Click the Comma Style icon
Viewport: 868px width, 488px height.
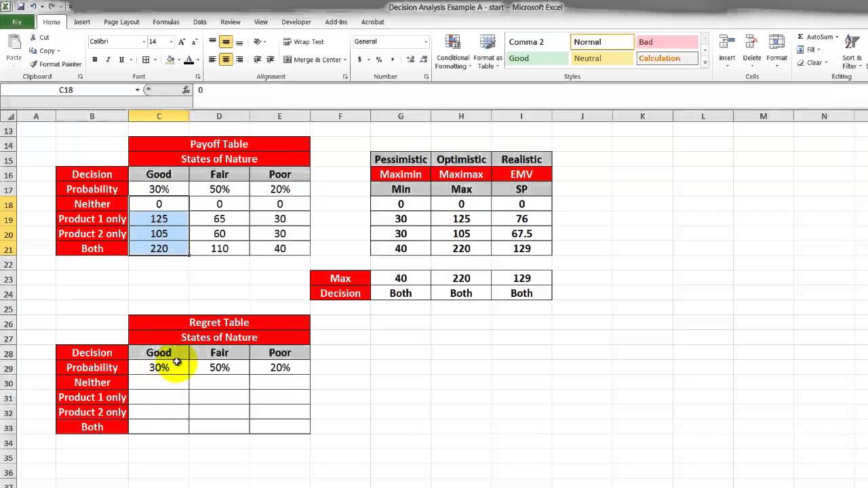pyautogui.click(x=391, y=60)
